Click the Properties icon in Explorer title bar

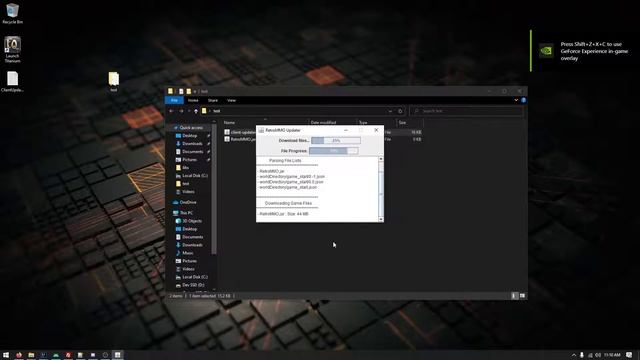click(x=181, y=91)
